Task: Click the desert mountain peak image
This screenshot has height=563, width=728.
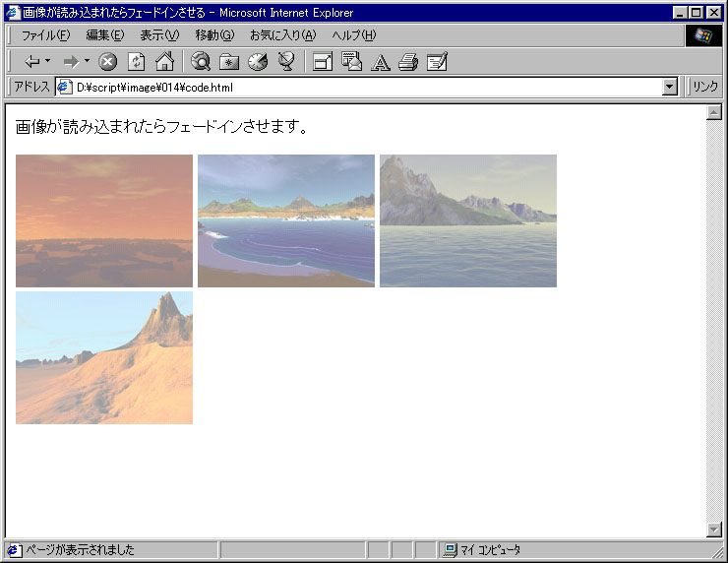Action: coord(104,357)
